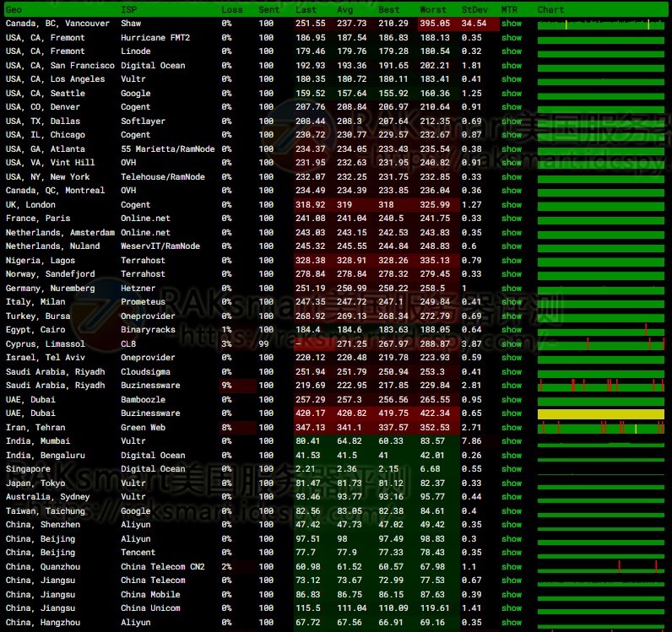Click the Chart column header

point(550,9)
